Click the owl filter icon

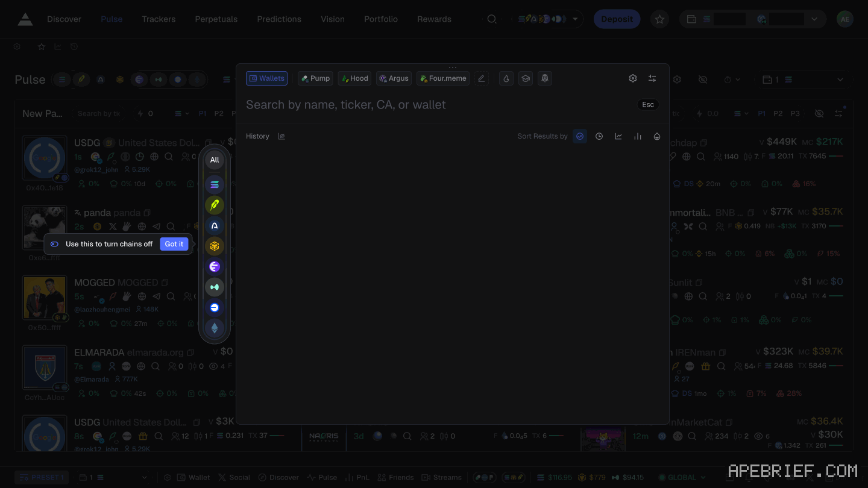tap(545, 78)
